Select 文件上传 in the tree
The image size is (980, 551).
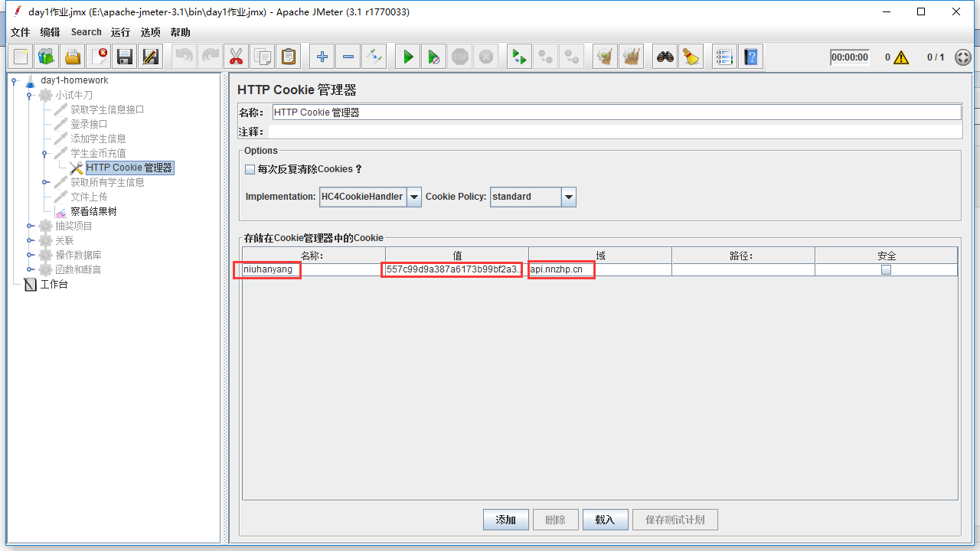[89, 197]
